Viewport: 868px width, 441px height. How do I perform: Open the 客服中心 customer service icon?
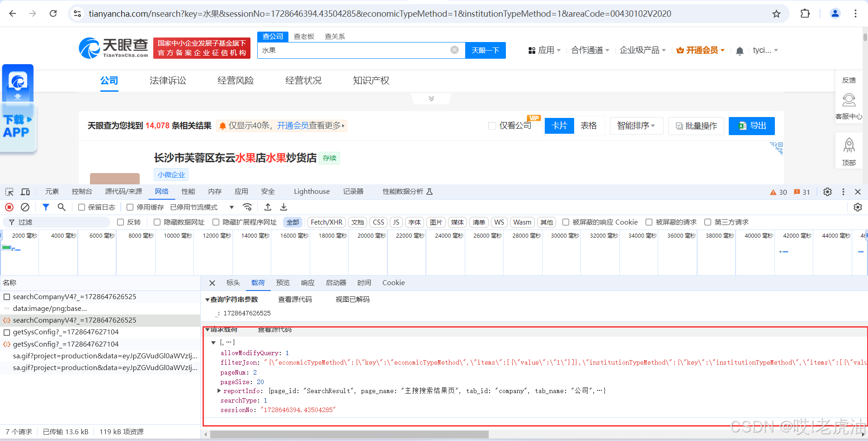pos(849,106)
